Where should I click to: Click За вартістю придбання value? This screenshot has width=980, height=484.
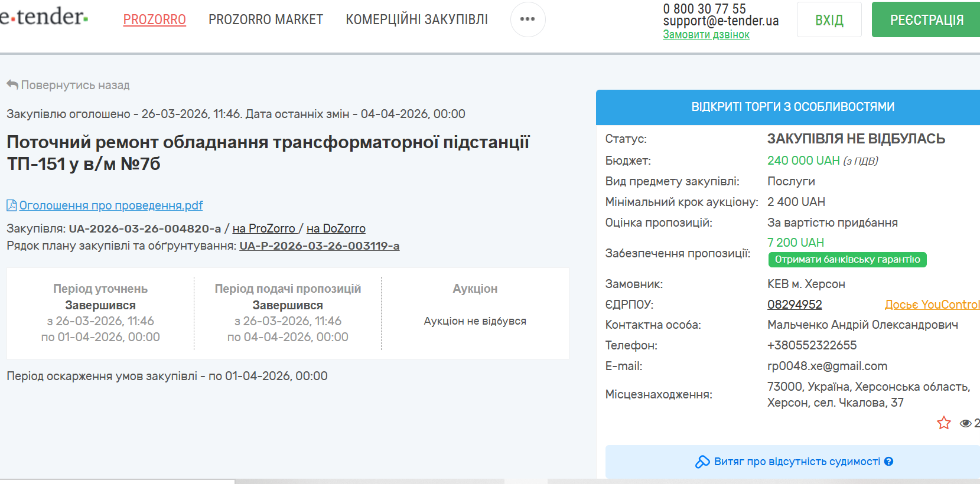(x=832, y=223)
